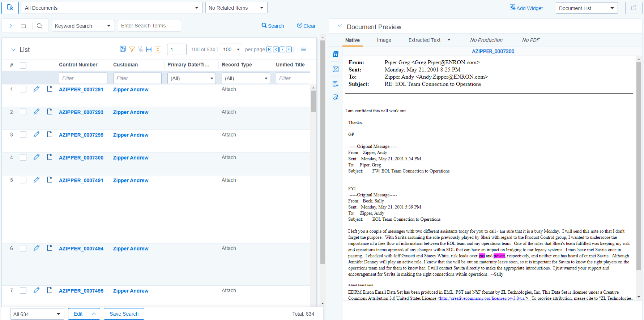Select the checkbox for row 2

23,112
